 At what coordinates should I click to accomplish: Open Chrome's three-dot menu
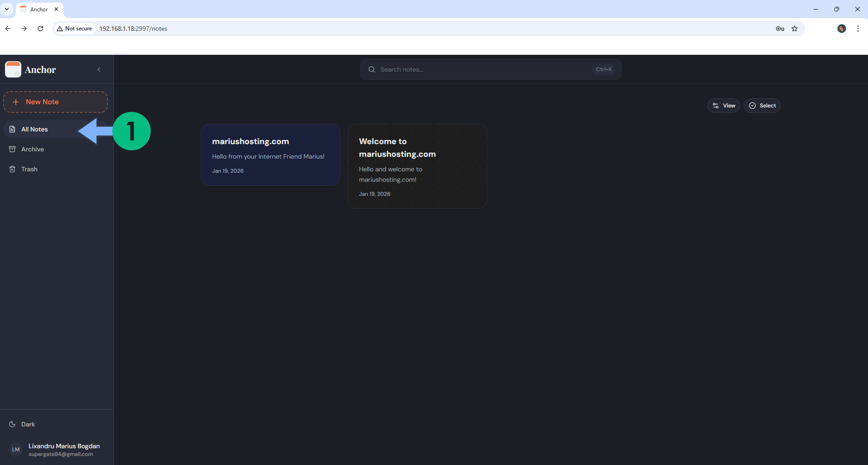point(858,28)
